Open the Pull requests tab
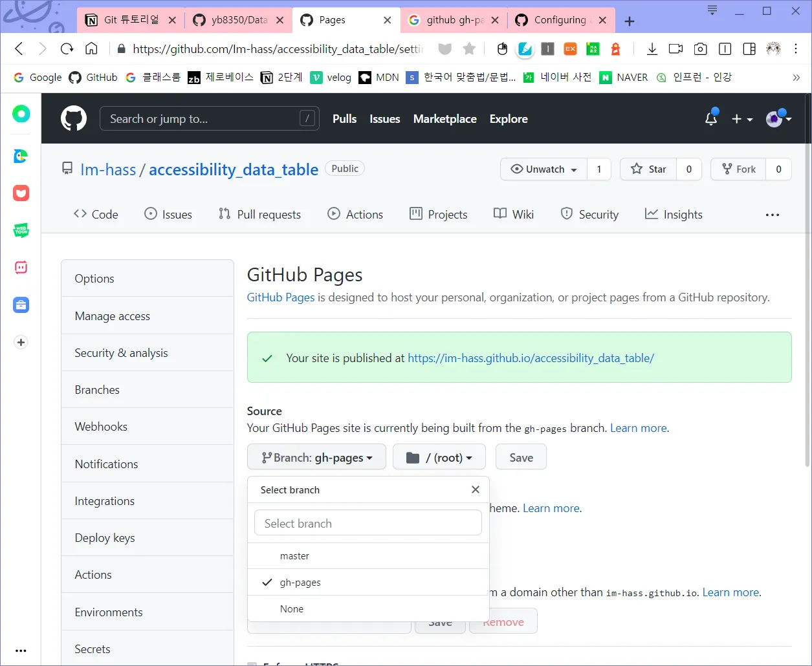Screen dimensions: 812x666 259,215
